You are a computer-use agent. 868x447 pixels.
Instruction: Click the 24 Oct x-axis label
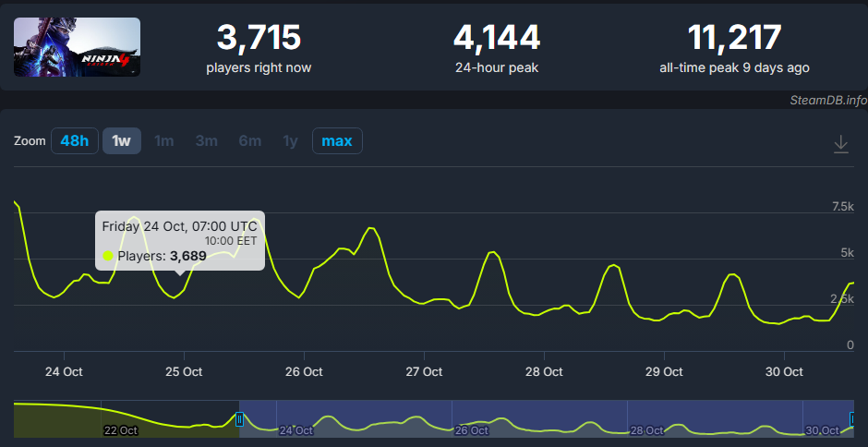pyautogui.click(x=64, y=371)
